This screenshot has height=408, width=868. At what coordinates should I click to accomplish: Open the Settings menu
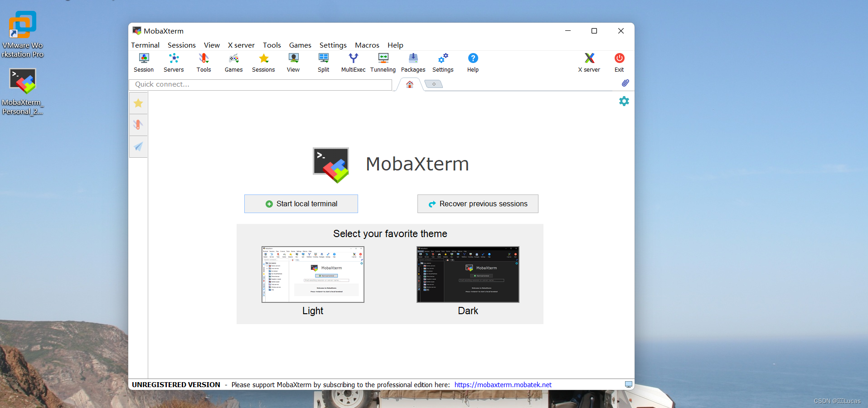point(333,45)
